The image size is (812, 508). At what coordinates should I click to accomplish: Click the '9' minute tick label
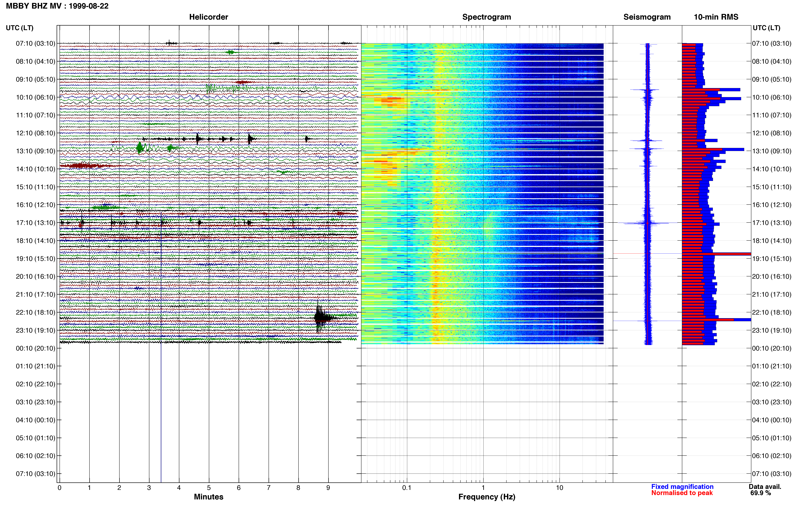point(328,488)
